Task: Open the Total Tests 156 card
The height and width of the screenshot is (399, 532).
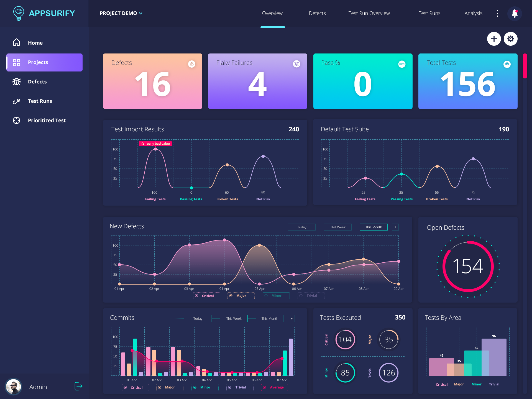Action: (468, 81)
